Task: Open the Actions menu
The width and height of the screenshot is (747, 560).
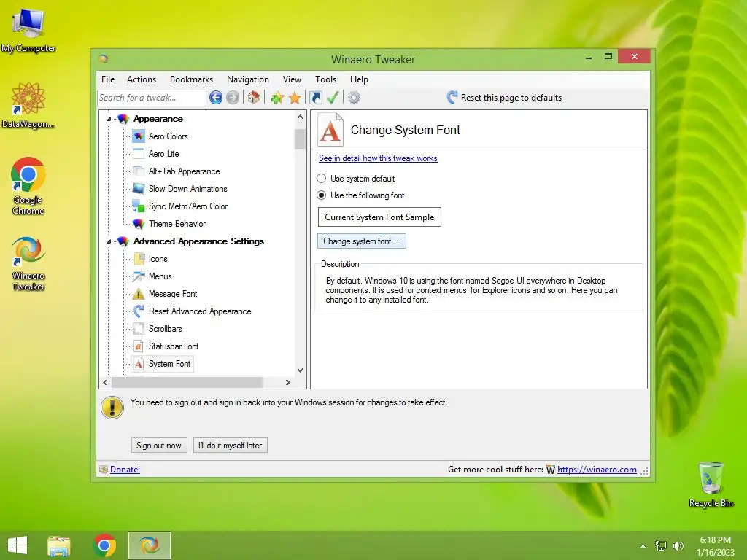Action: pyautogui.click(x=142, y=79)
